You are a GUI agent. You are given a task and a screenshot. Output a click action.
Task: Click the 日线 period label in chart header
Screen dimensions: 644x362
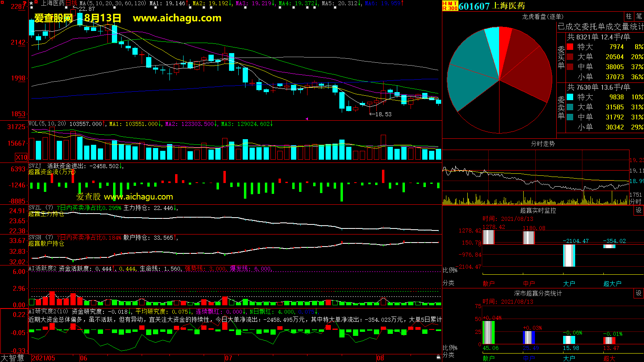(x=71, y=3)
